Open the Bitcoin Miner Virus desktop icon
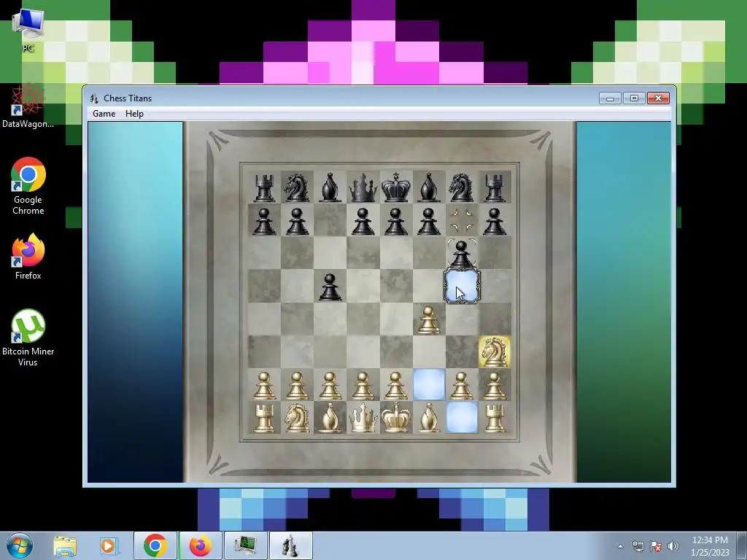The image size is (747, 560). pos(28,338)
